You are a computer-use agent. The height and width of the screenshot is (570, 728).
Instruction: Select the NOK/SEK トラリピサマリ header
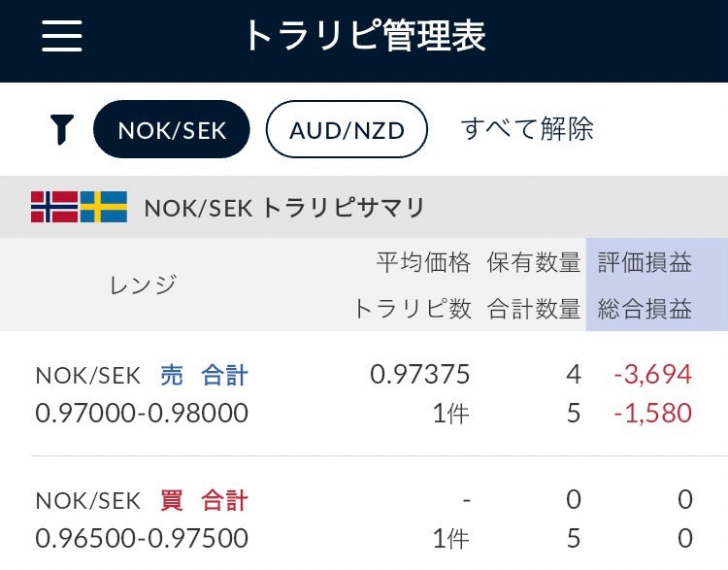(284, 208)
